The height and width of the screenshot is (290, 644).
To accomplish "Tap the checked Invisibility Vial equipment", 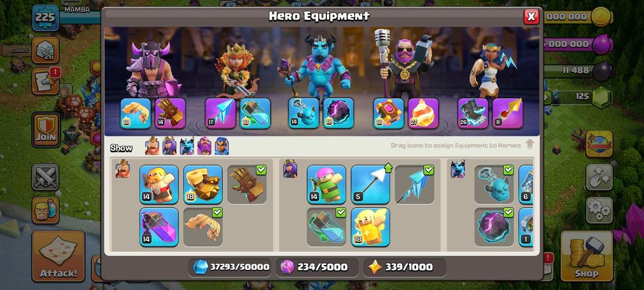I will click(326, 227).
